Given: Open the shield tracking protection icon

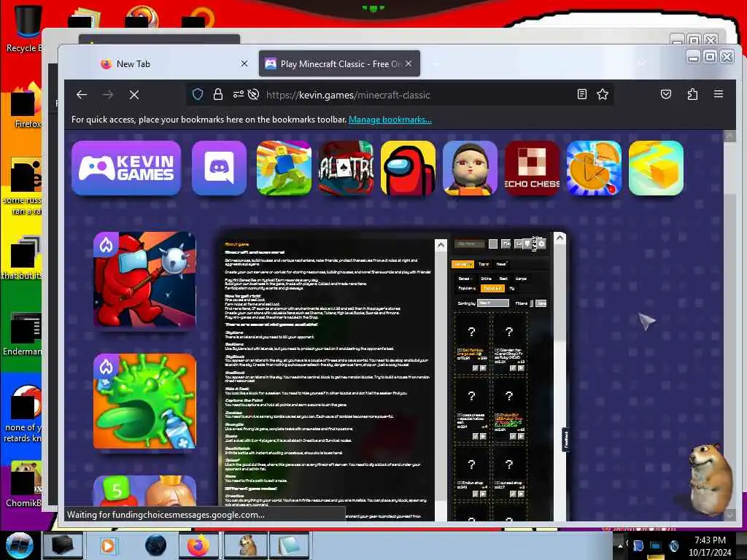Looking at the screenshot, I should [197, 94].
